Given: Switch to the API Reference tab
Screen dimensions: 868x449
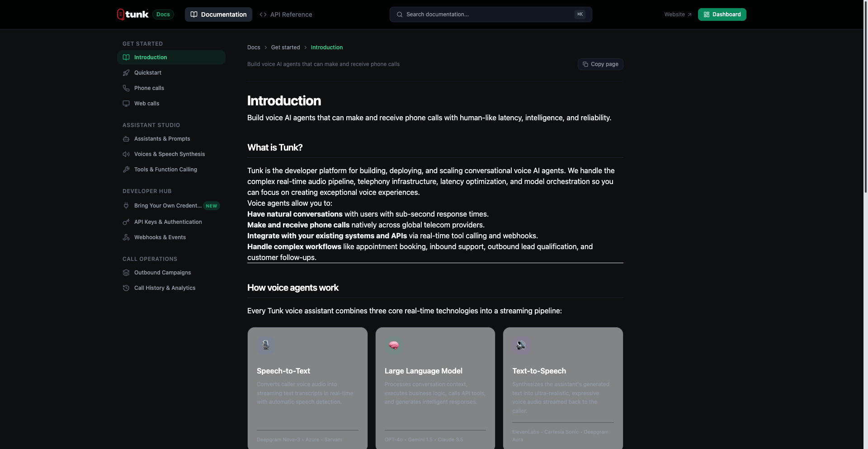Looking at the screenshot, I should coord(286,14).
